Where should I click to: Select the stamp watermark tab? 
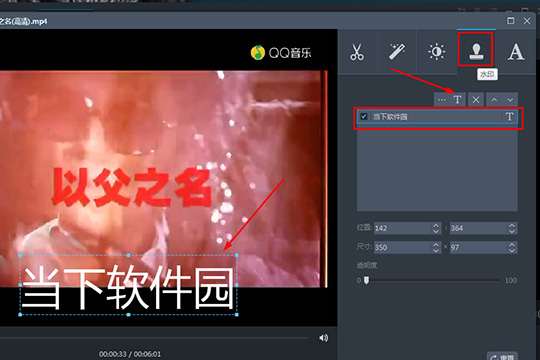tap(476, 52)
